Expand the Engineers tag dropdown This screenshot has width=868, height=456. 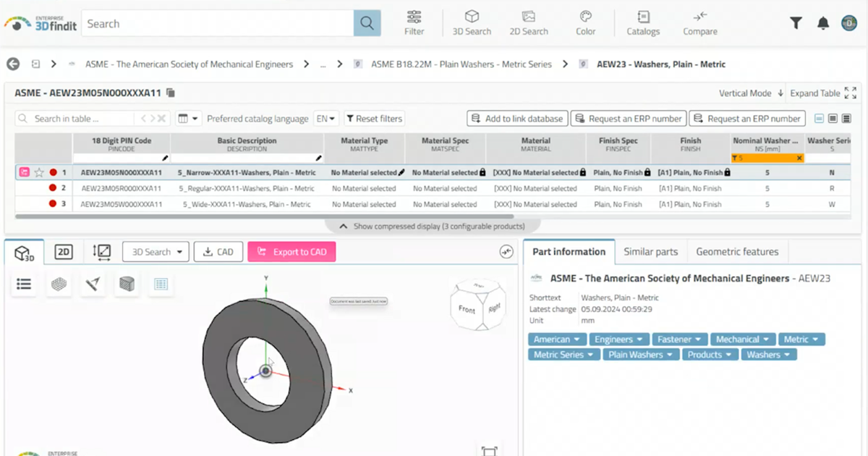point(619,339)
